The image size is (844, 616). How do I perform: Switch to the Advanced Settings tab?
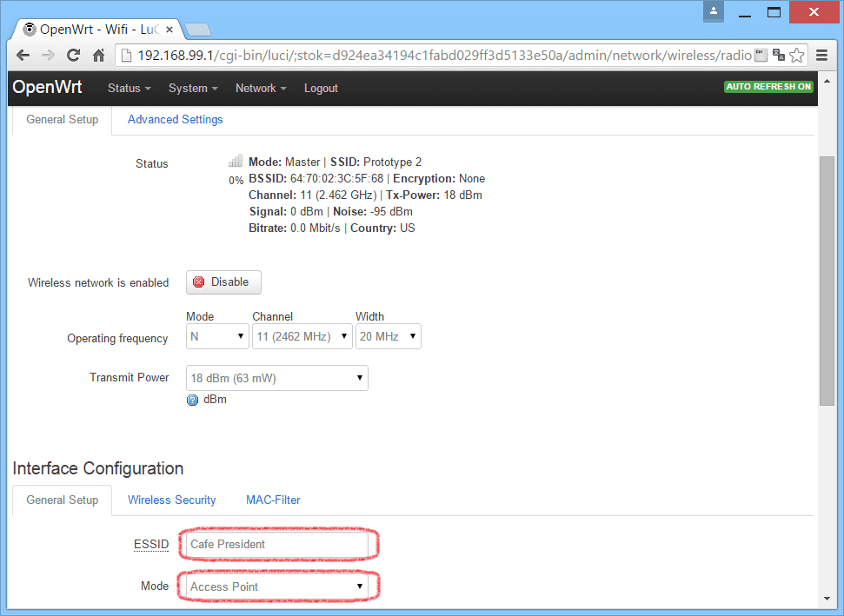(175, 120)
